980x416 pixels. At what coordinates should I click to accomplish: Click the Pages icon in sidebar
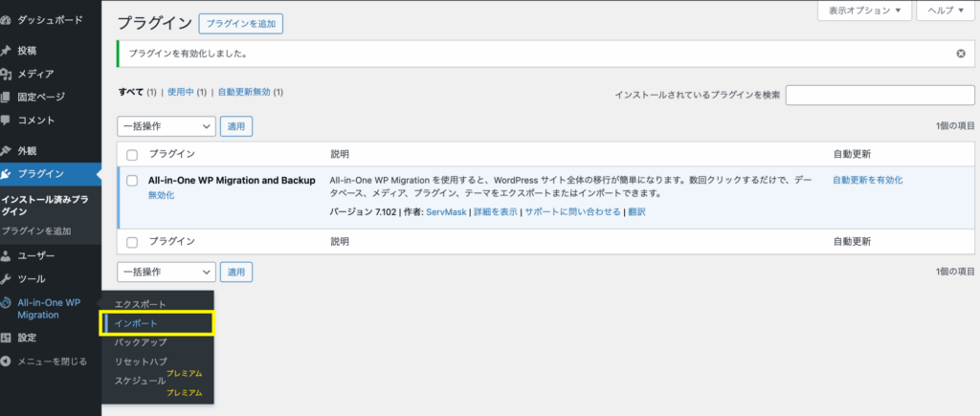tap(7, 97)
